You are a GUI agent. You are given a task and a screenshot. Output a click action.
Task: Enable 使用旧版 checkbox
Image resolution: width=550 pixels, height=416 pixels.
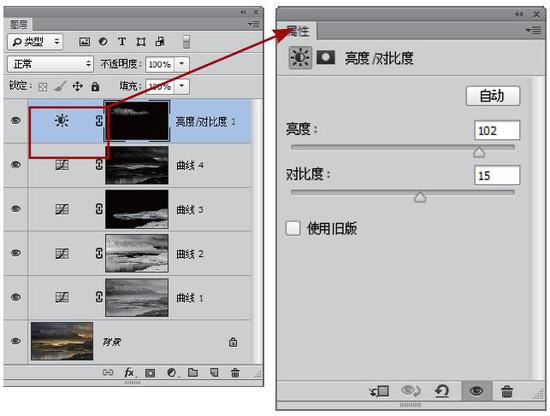[293, 228]
